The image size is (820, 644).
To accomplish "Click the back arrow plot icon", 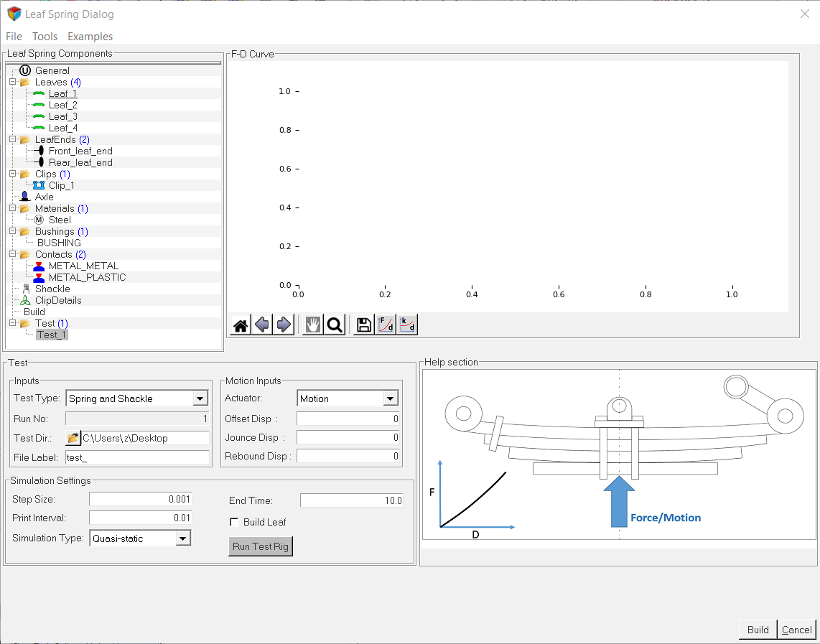I will click(x=262, y=325).
